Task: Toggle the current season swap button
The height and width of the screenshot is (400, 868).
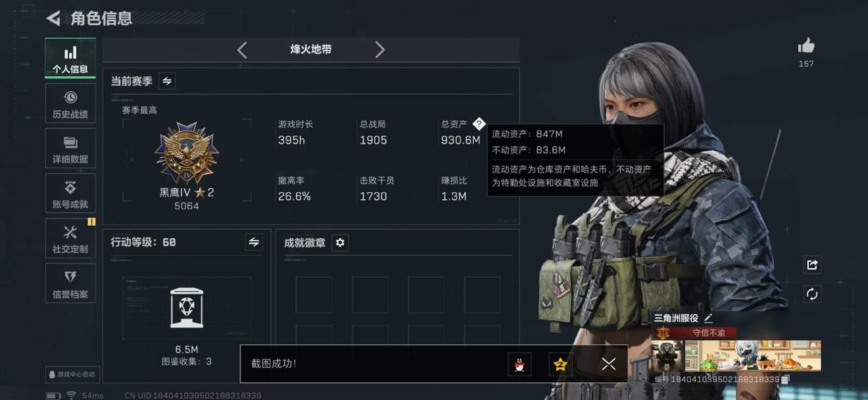Action: click(167, 81)
